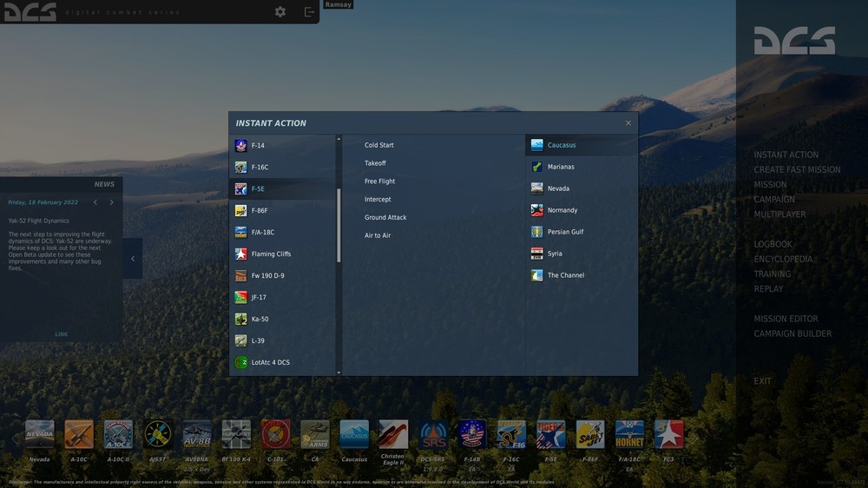
Task: Pick F-86F in the aircraft list
Action: [x=282, y=210]
